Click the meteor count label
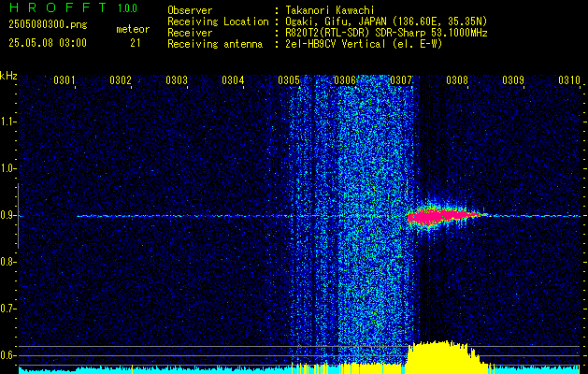The image size is (588, 374). click(x=133, y=29)
